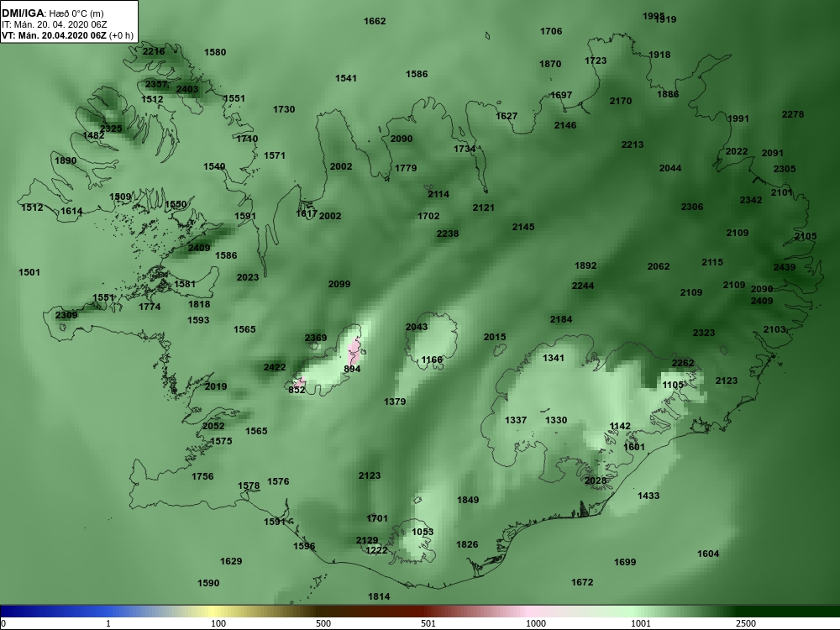Click the 1662 height value on the map

point(375,21)
